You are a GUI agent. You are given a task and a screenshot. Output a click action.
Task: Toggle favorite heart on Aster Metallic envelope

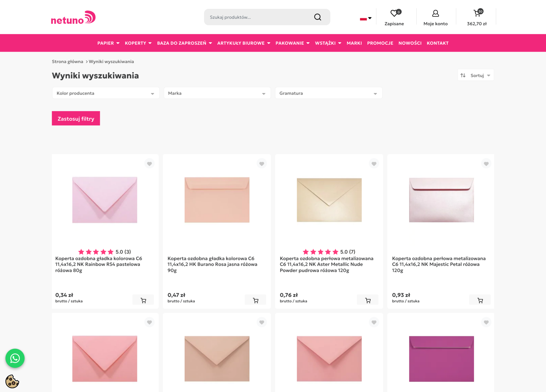pyautogui.click(x=374, y=164)
